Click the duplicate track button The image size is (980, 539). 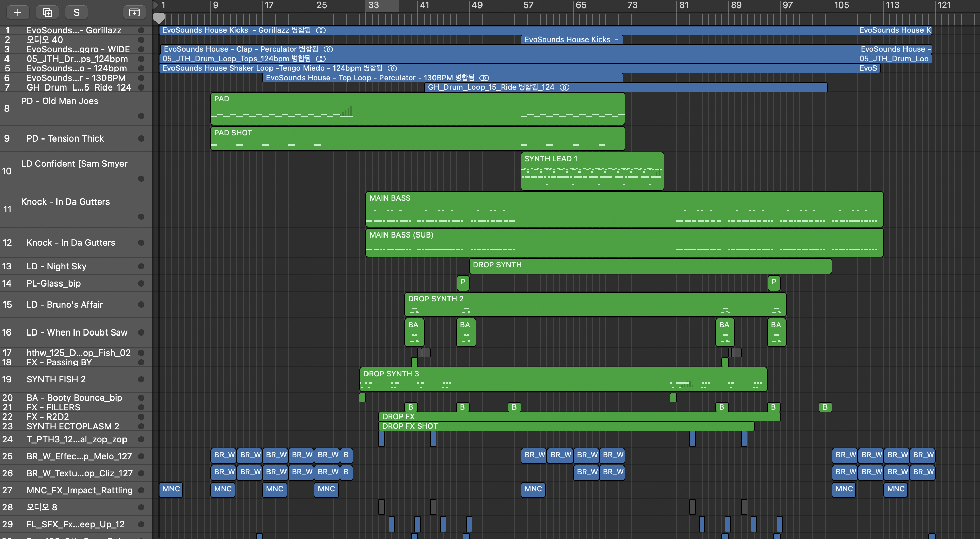[x=47, y=13]
